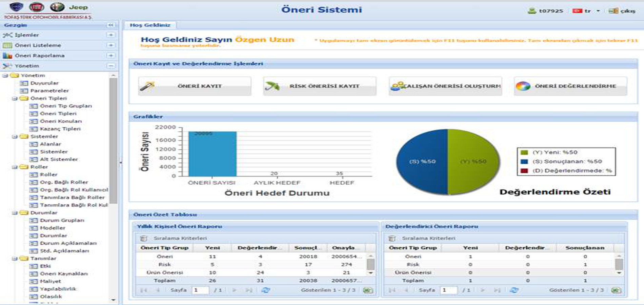Click page number field in Yıllık Kişisel report
Viewport: 644px width, 305px height.
[200, 290]
